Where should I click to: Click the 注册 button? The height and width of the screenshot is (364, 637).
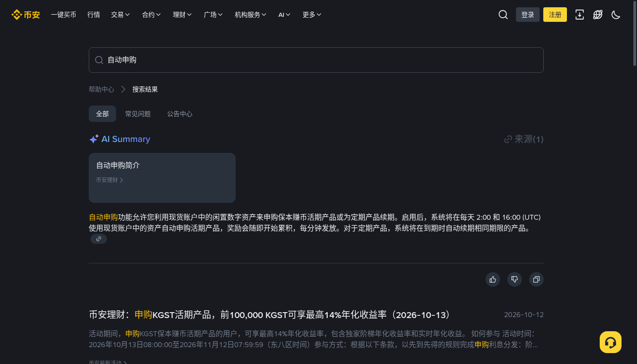point(555,15)
